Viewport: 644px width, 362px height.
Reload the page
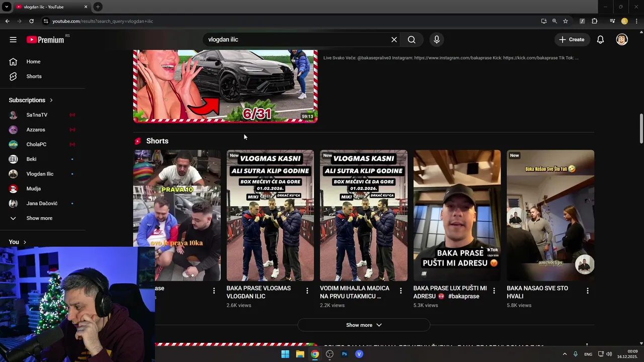(31, 21)
